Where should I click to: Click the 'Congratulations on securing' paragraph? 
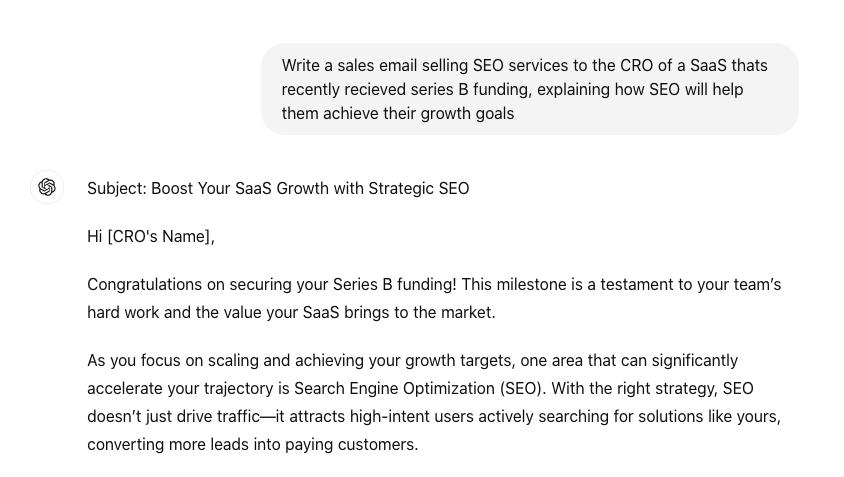pyautogui.click(x=434, y=298)
